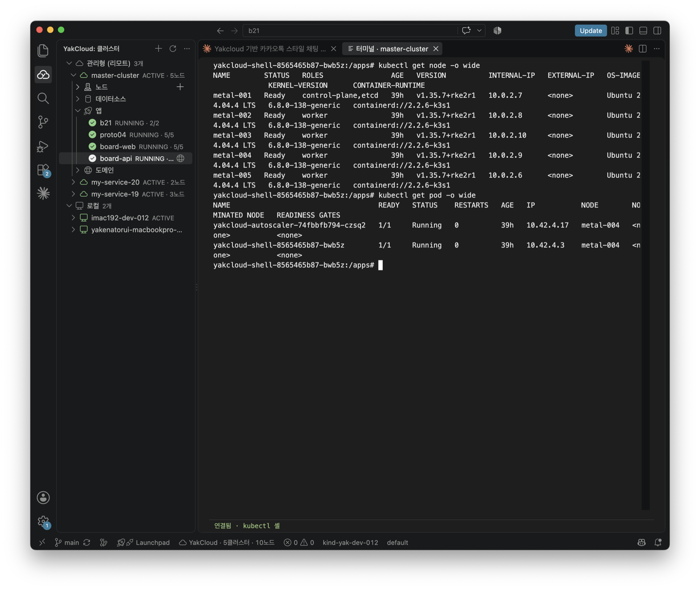
Task: Go forward with the right arrow
Action: pyautogui.click(x=234, y=30)
